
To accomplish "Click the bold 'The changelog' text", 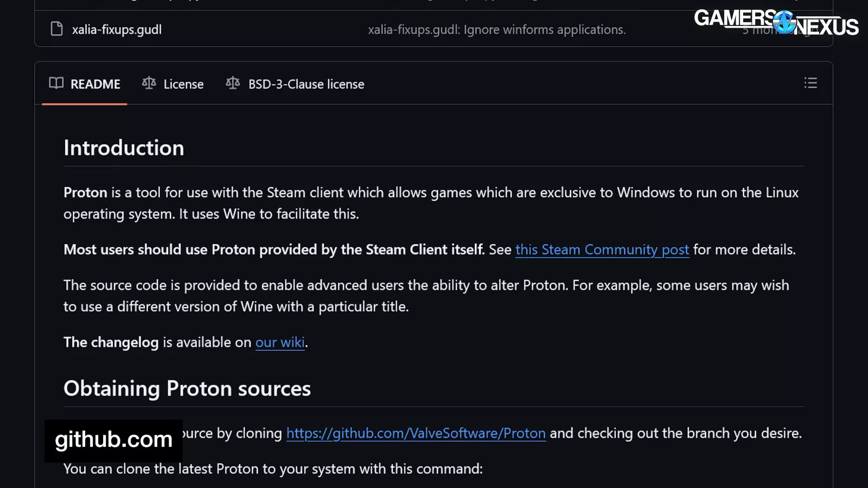I will [111, 342].
